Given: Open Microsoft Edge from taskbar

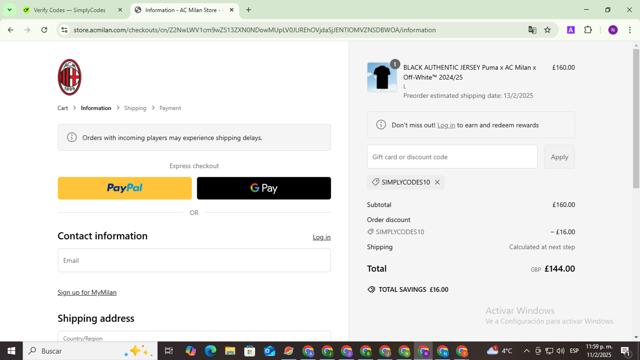Looking at the screenshot, I should tap(210, 351).
